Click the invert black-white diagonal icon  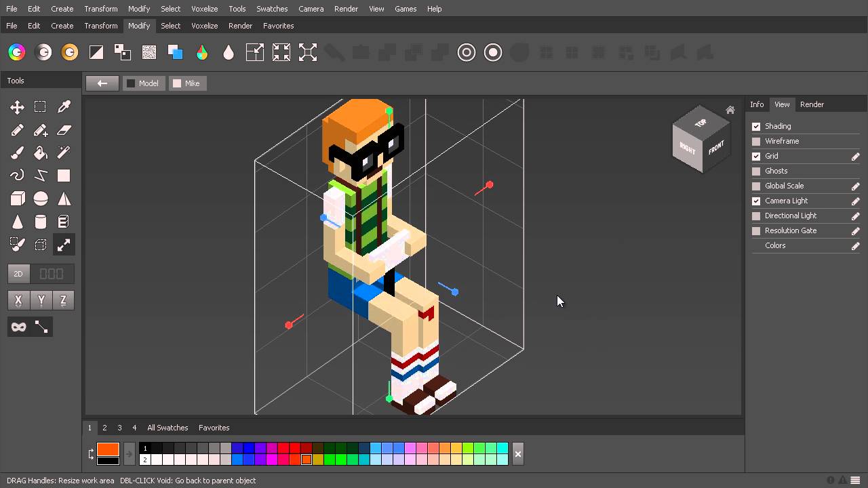(x=96, y=52)
